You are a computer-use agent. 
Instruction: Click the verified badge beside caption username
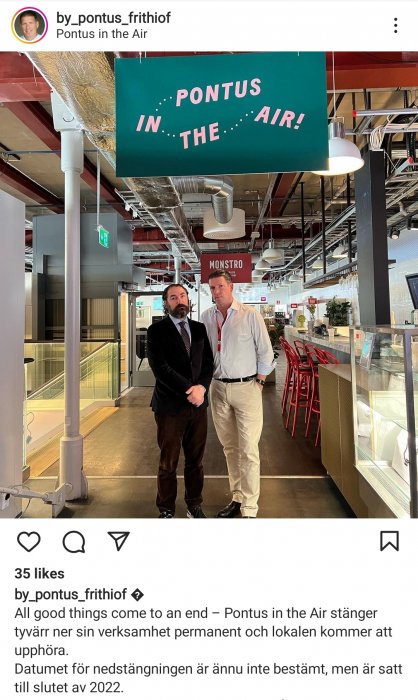point(137,595)
